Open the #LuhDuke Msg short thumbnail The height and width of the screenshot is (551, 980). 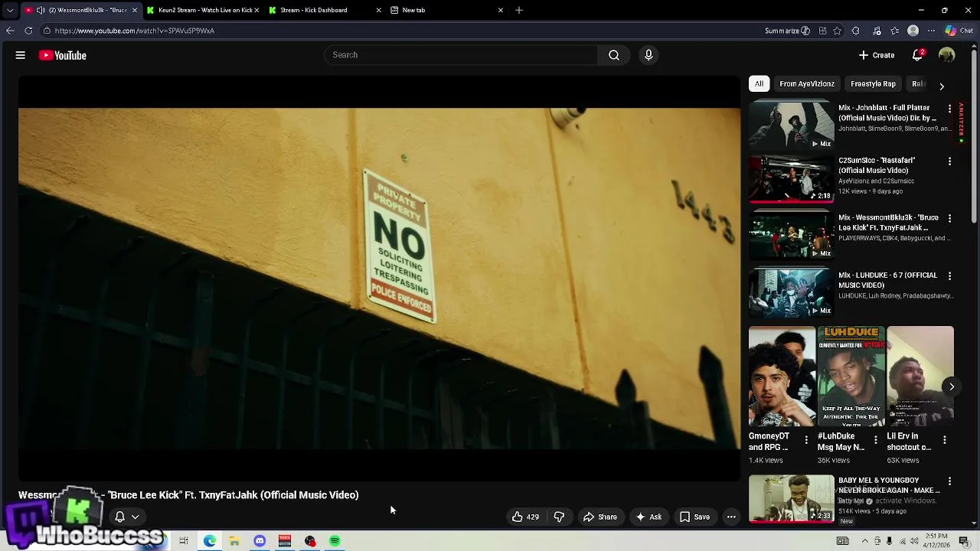click(x=851, y=377)
